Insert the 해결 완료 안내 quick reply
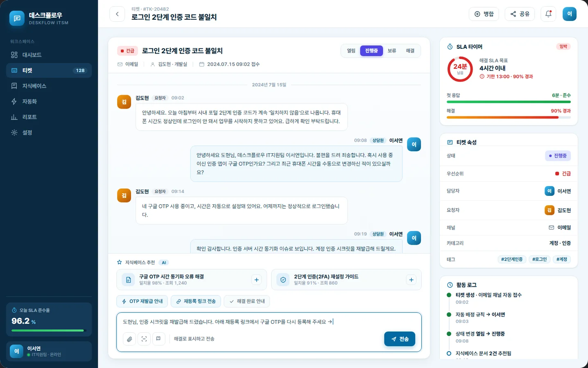Image resolution: width=588 pixels, height=368 pixels. [247, 301]
